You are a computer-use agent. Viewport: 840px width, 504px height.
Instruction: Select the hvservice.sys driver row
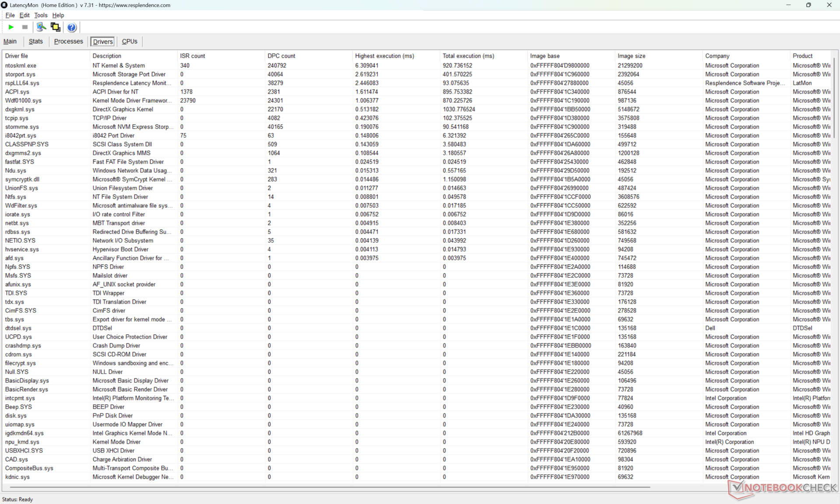tap(416, 249)
